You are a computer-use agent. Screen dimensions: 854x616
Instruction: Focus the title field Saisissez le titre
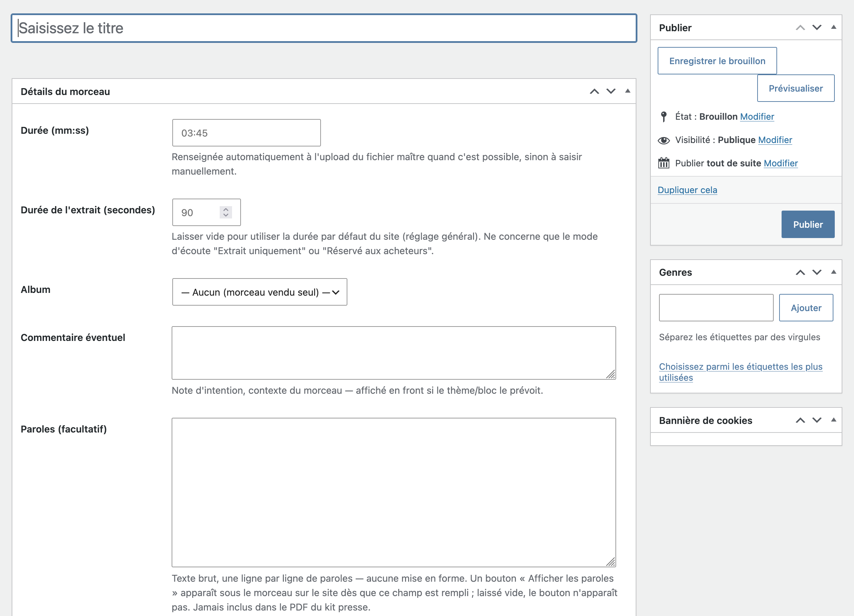(x=324, y=28)
